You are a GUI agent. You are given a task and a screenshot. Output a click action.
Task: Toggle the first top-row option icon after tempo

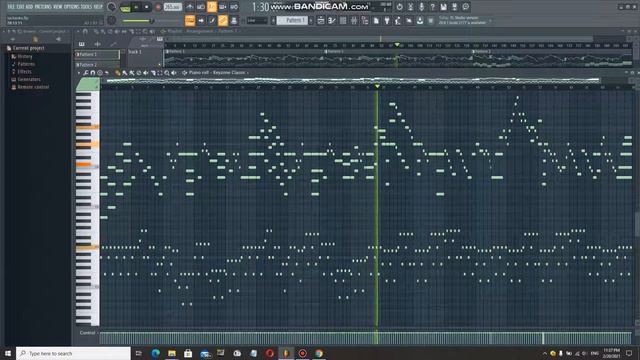pos(190,7)
